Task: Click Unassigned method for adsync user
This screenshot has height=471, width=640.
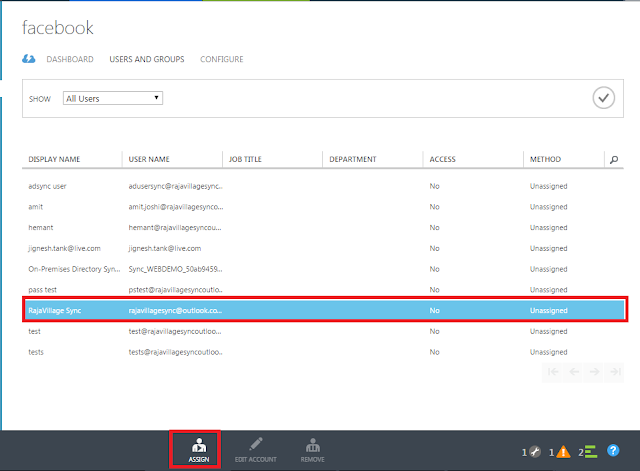Action: (x=549, y=186)
